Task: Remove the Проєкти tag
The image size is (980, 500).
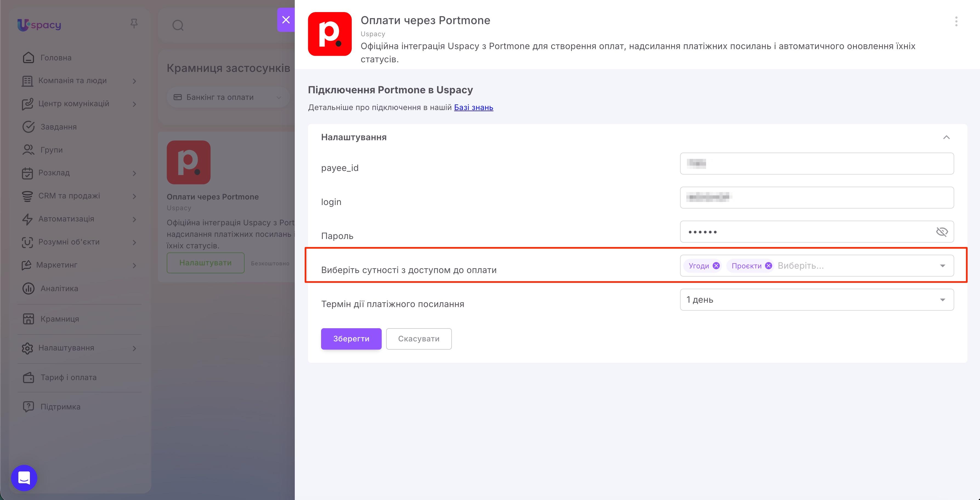Action: pyautogui.click(x=769, y=266)
